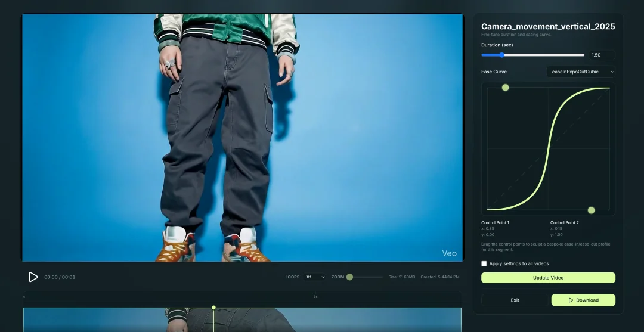644x332 pixels.
Task: Click the timeline playhead top handle
Action: (213, 308)
